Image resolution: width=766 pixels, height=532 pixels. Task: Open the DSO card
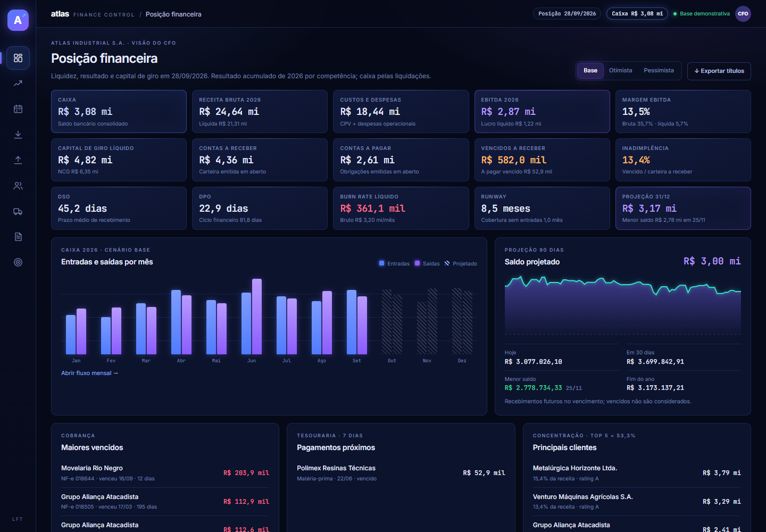click(119, 208)
